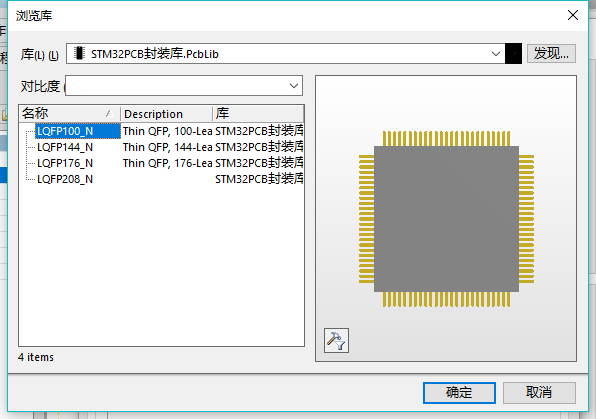Click into the 对比度 filter text field
This screenshot has width=596, height=419.
(x=176, y=86)
